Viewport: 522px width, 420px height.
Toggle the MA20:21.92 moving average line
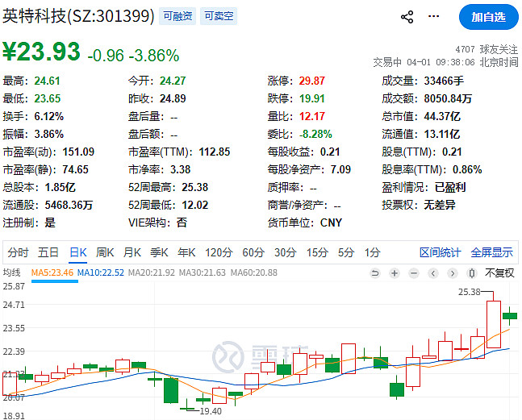152,272
